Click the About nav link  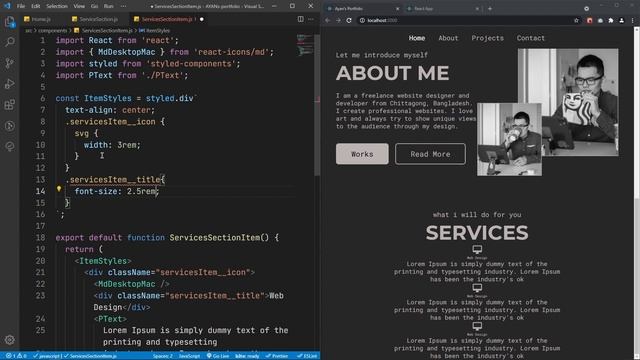pyautogui.click(x=448, y=38)
